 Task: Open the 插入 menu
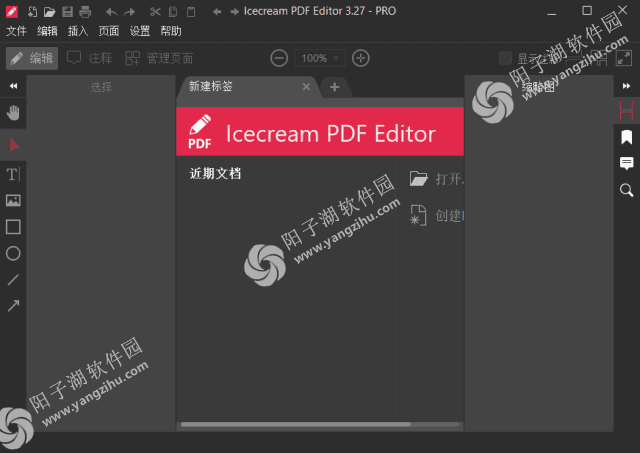pos(78,31)
